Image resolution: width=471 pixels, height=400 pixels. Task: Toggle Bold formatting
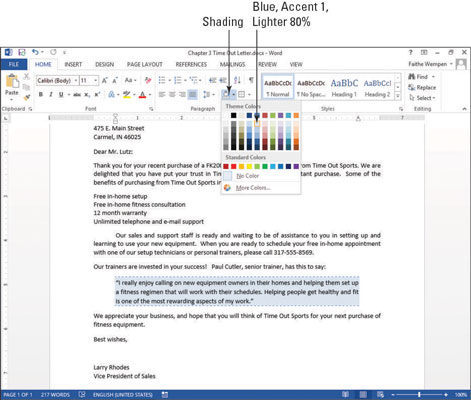[x=41, y=95]
